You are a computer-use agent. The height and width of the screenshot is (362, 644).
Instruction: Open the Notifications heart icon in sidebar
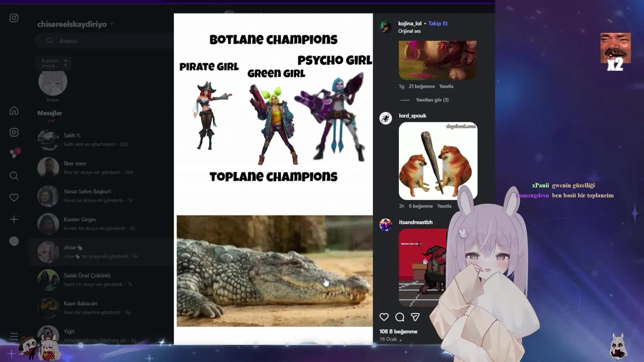14,198
